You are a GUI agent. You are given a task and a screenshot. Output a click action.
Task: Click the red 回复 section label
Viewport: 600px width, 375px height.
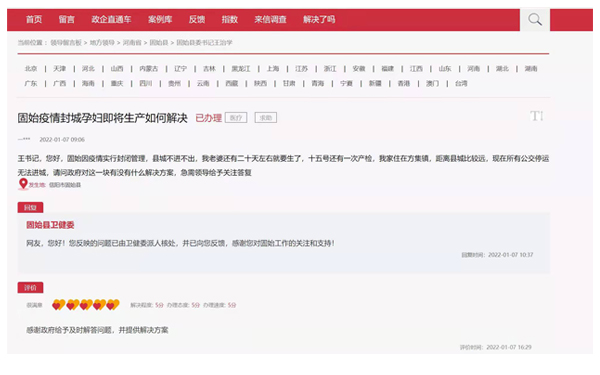(x=30, y=207)
